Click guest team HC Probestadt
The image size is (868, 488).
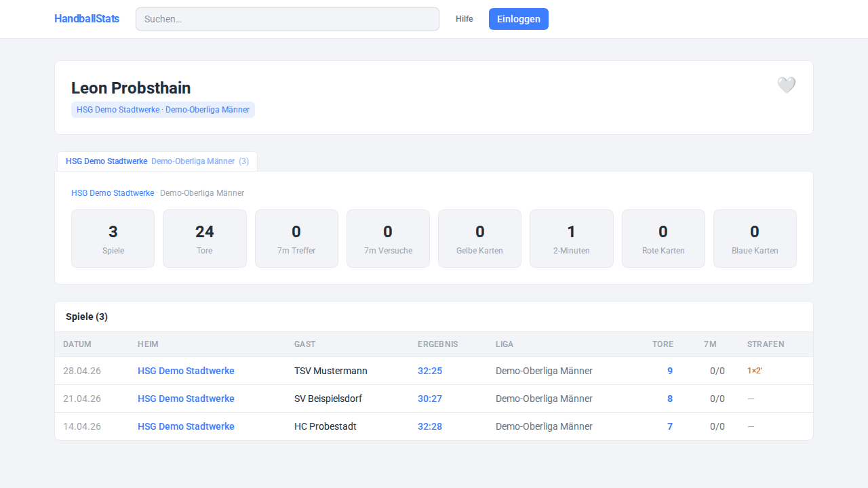(325, 426)
